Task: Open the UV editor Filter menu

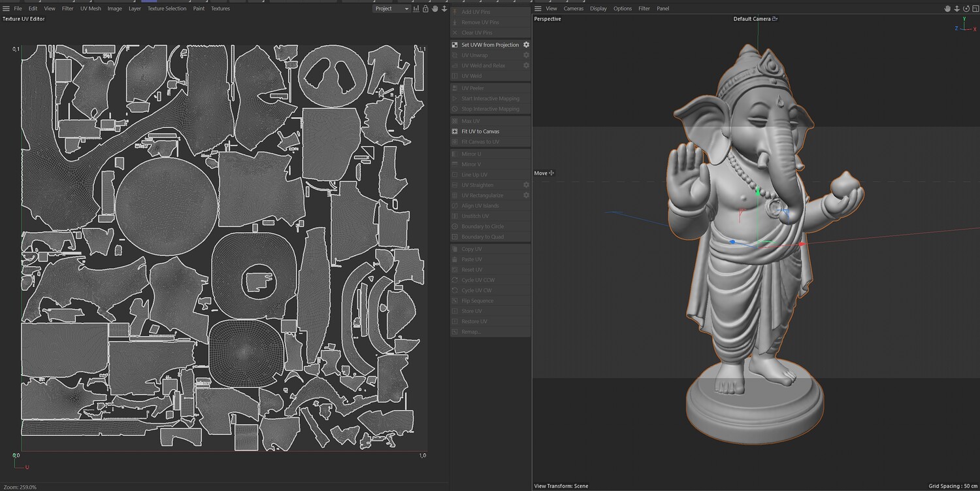Action: coord(68,8)
